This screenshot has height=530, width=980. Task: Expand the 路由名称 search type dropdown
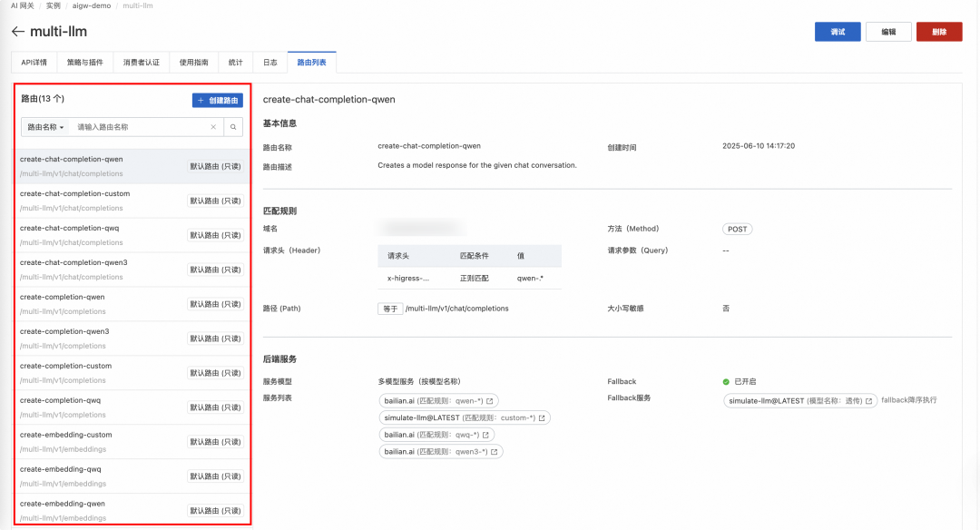pyautogui.click(x=45, y=127)
